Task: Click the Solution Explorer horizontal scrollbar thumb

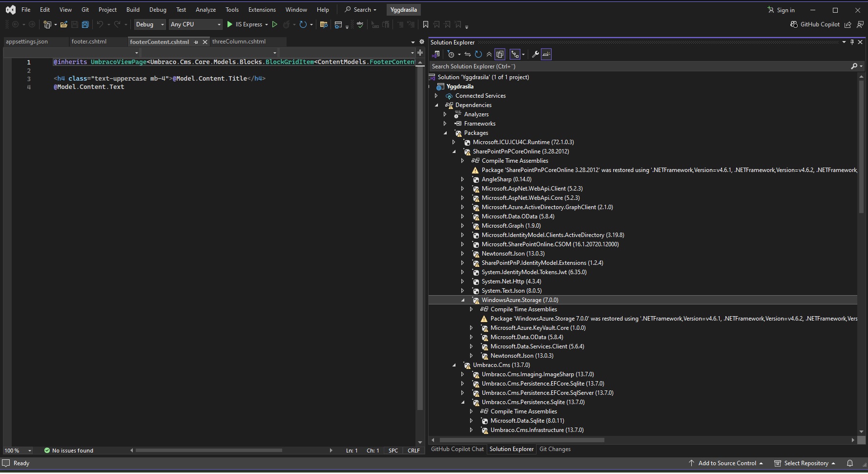Action: [522, 440]
